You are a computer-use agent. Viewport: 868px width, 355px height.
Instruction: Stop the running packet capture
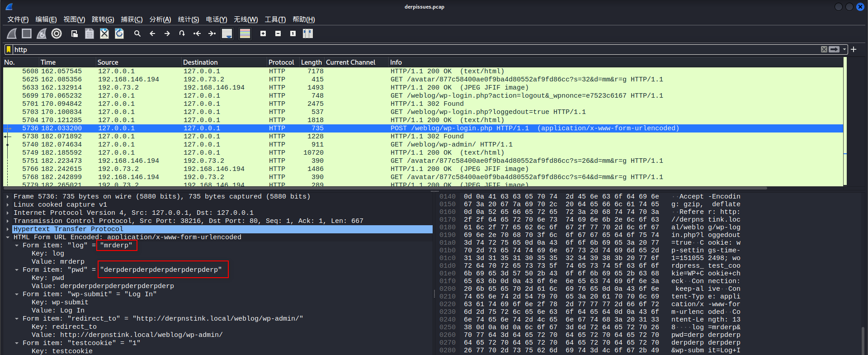pos(27,33)
